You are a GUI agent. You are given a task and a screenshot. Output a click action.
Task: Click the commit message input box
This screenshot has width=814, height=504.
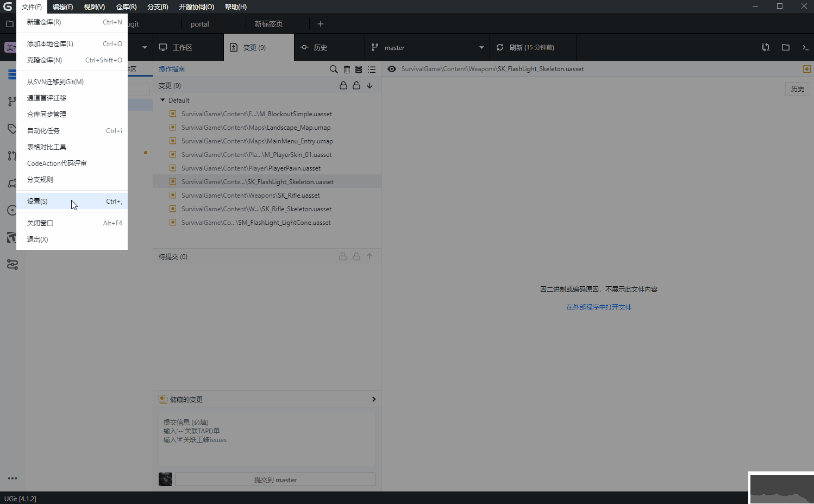tap(267, 440)
